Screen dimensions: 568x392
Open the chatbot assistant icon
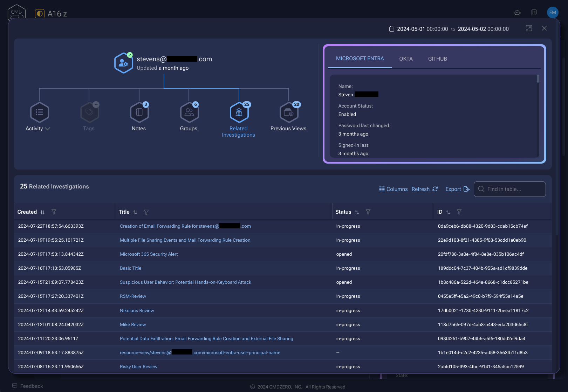click(x=517, y=13)
